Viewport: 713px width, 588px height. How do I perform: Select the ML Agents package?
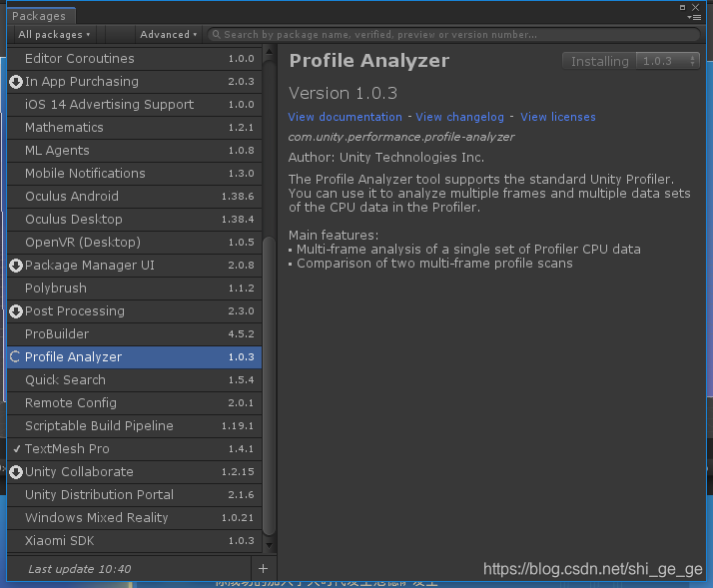pos(135,151)
